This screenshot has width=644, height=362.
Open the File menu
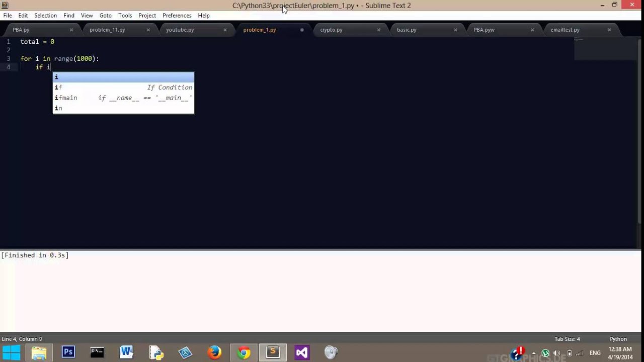coord(8,16)
